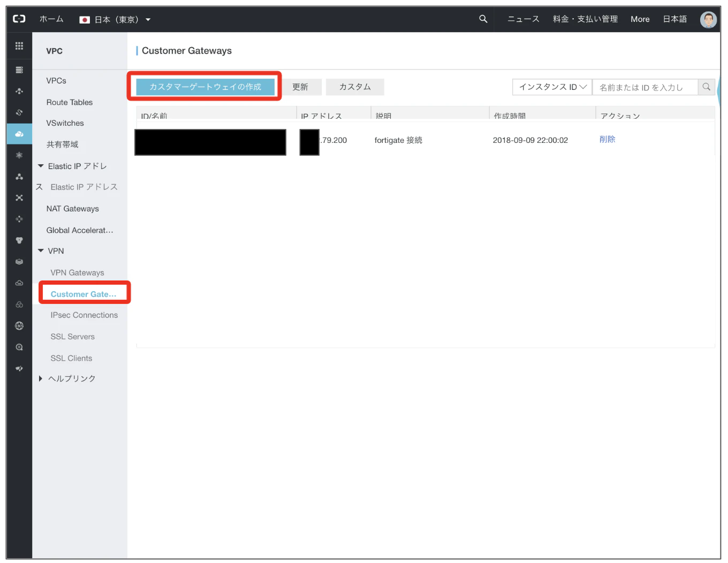Open the 日本（東京）region dropdown
Viewport: 728px width, 563px height.
pos(115,20)
